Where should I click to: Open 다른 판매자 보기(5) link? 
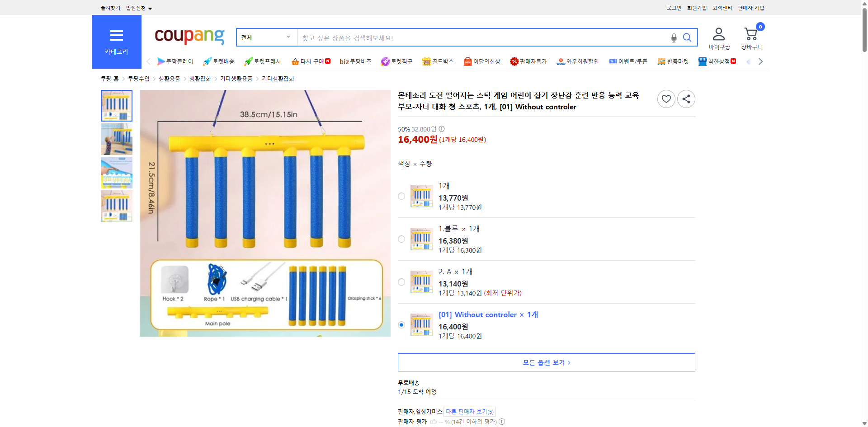pyautogui.click(x=469, y=411)
